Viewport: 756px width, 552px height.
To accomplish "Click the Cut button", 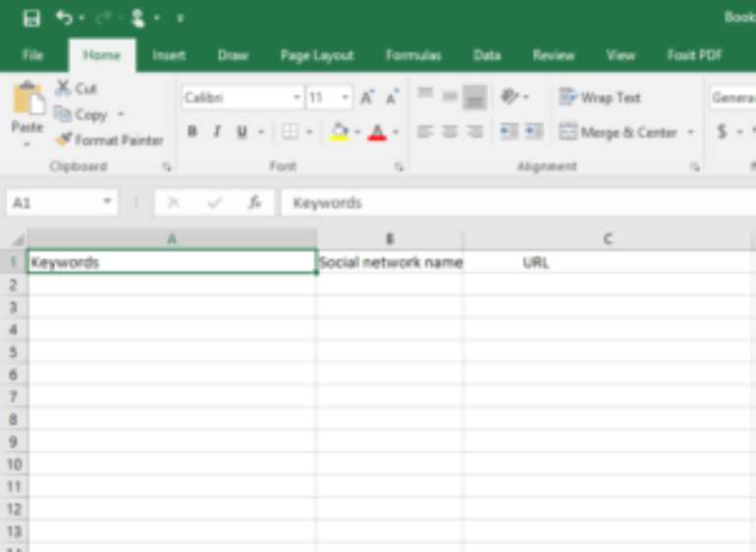I will pyautogui.click(x=77, y=88).
